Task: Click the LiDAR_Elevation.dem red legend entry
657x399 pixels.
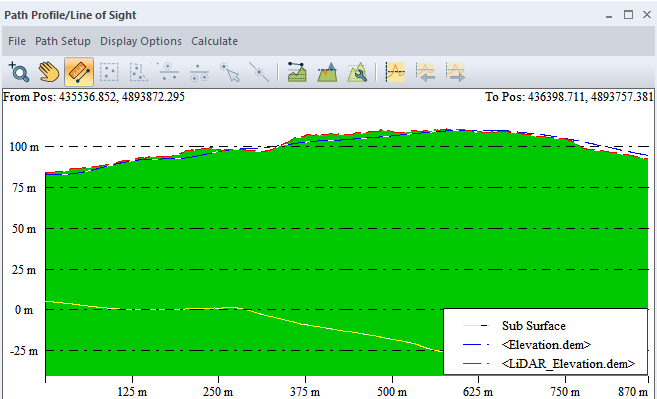Action: click(549, 364)
